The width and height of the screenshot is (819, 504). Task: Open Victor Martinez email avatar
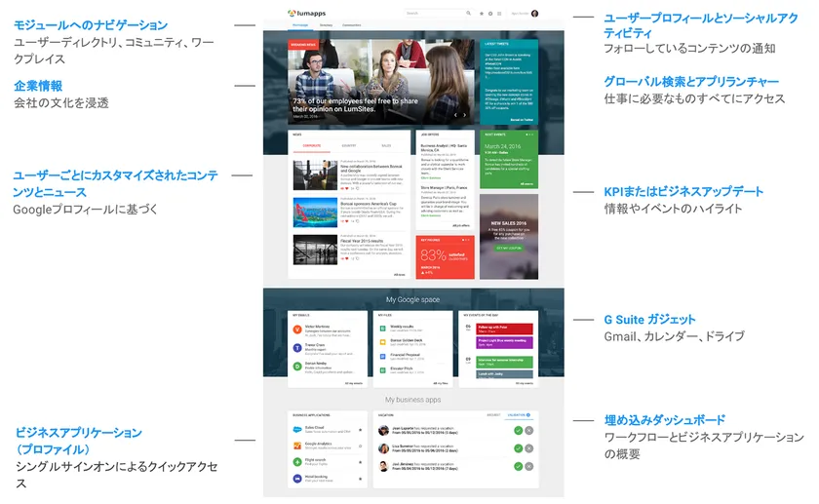point(297,330)
